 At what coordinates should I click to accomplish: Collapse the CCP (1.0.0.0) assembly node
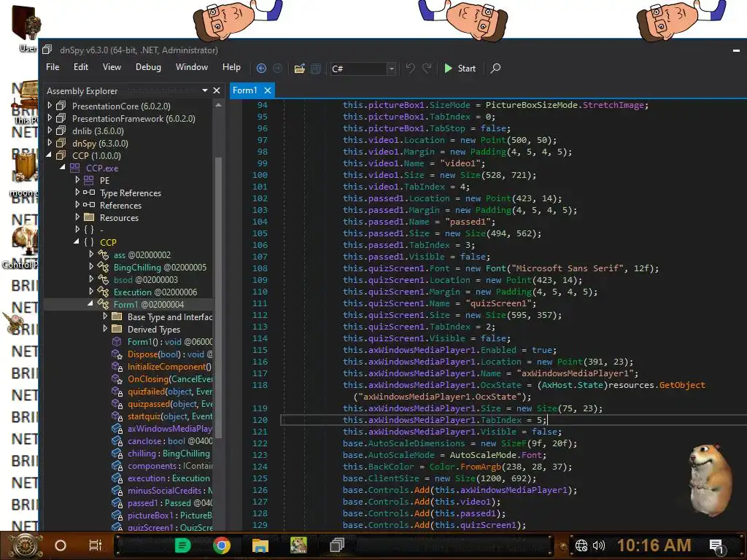point(49,155)
